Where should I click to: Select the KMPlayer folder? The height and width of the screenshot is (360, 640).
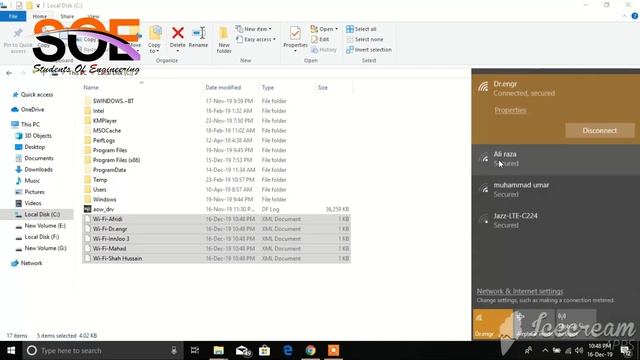point(100,121)
